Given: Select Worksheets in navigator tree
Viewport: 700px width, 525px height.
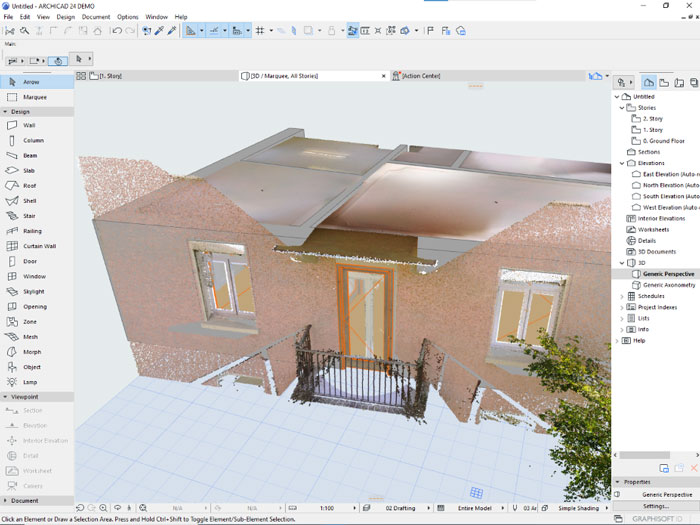Looking at the screenshot, I should tap(653, 229).
